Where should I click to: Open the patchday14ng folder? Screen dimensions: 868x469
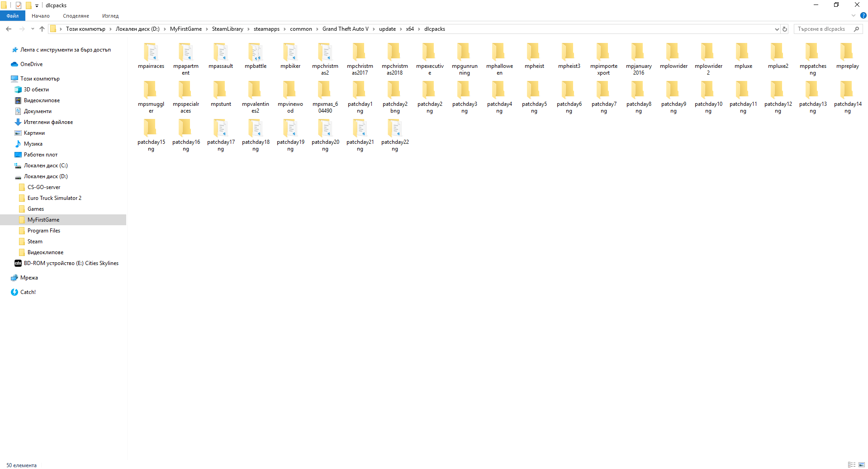(x=847, y=97)
